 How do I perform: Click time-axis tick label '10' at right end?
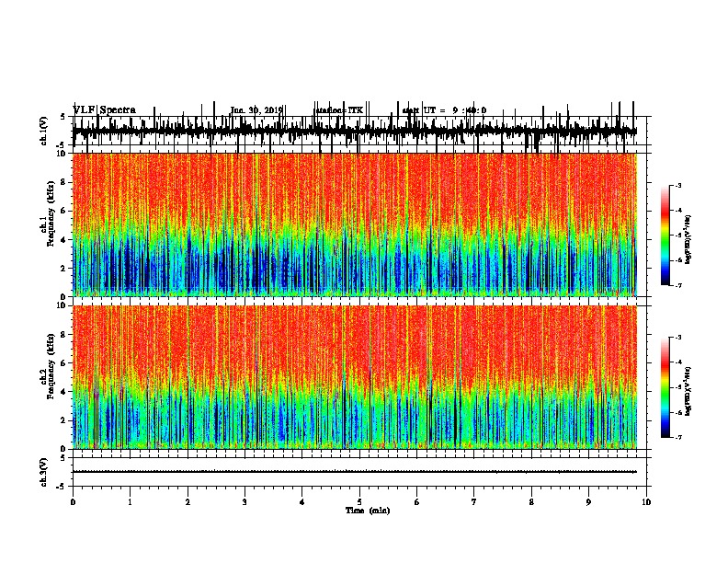point(646,502)
